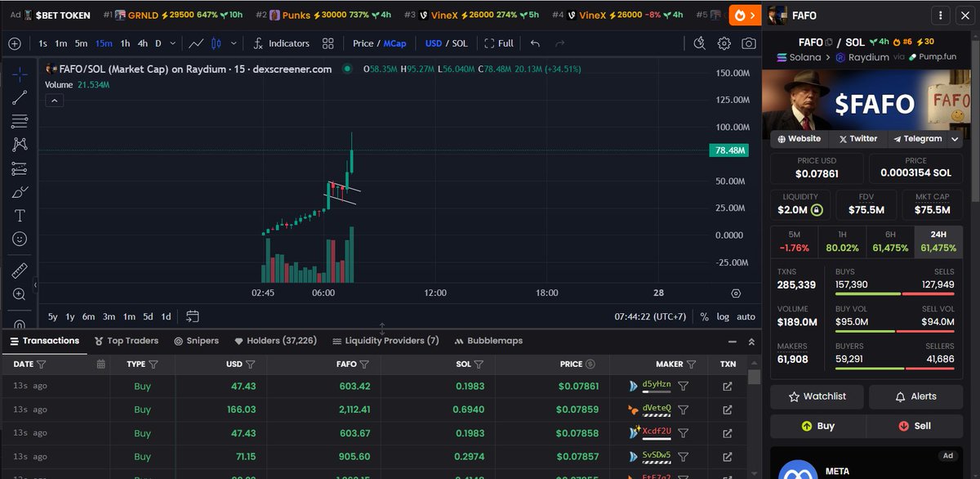980x479 pixels.
Task: Reset chart view target icon
Action: 736,293
